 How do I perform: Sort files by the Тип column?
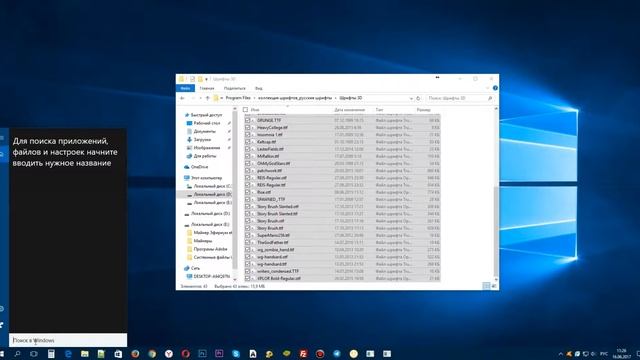click(x=379, y=110)
